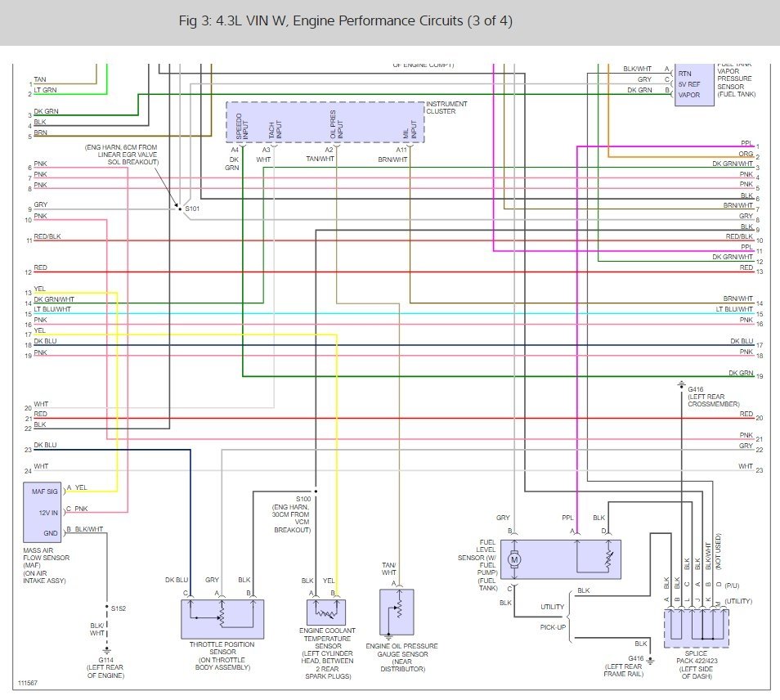
Task: Select the fuel pump motor M symbol
Action: pos(514,559)
